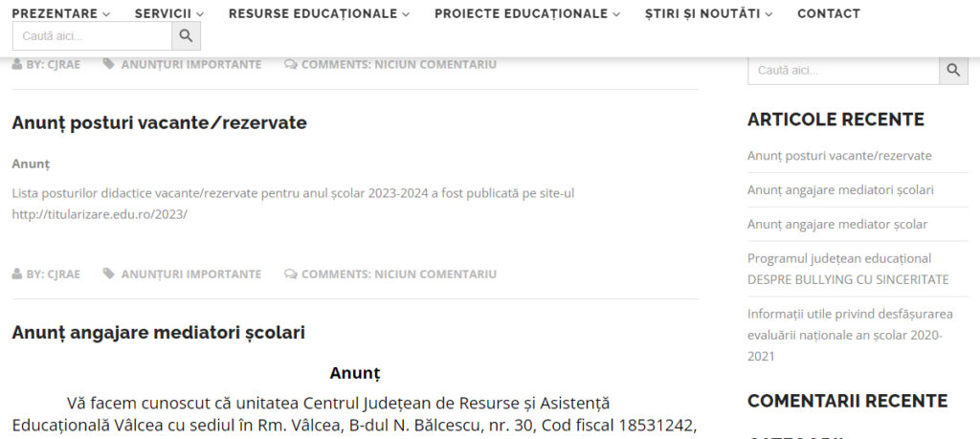
Task: Open ȘTIRI ȘI NOUTĂȚI menu
Action: pyautogui.click(x=708, y=13)
